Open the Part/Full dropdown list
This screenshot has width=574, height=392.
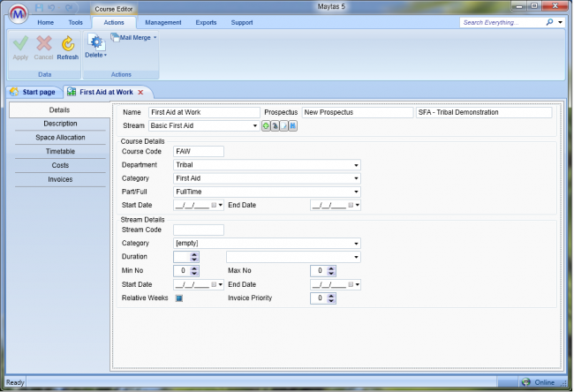pyautogui.click(x=356, y=192)
